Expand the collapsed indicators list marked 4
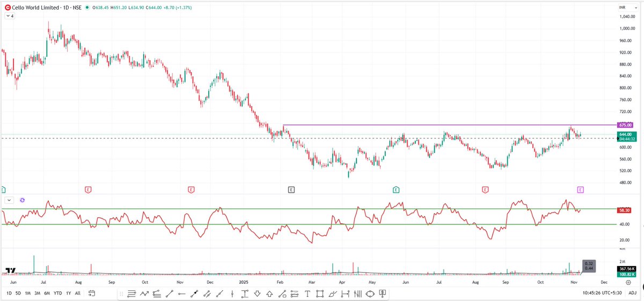Screen dimensions: 644x301 (9, 16)
